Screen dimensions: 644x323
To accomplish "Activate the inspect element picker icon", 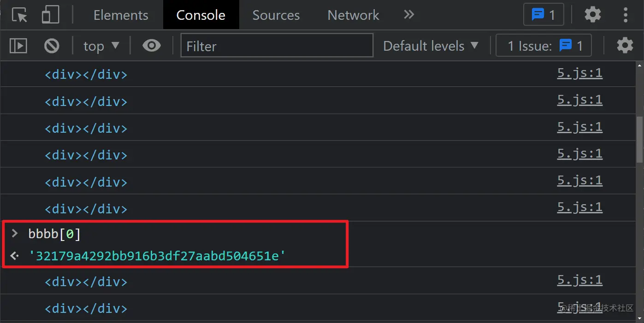I will click(x=19, y=15).
